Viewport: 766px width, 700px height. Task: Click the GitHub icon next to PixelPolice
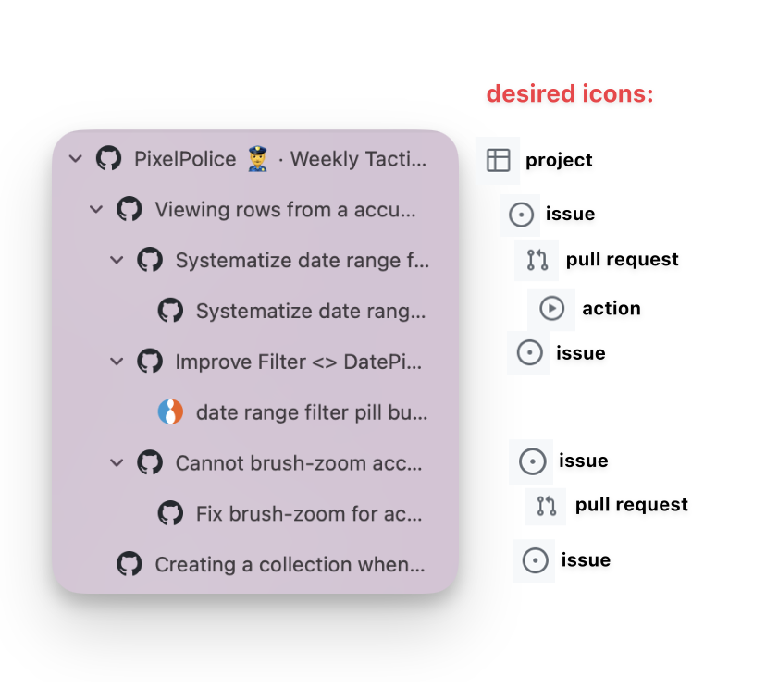pos(109,158)
